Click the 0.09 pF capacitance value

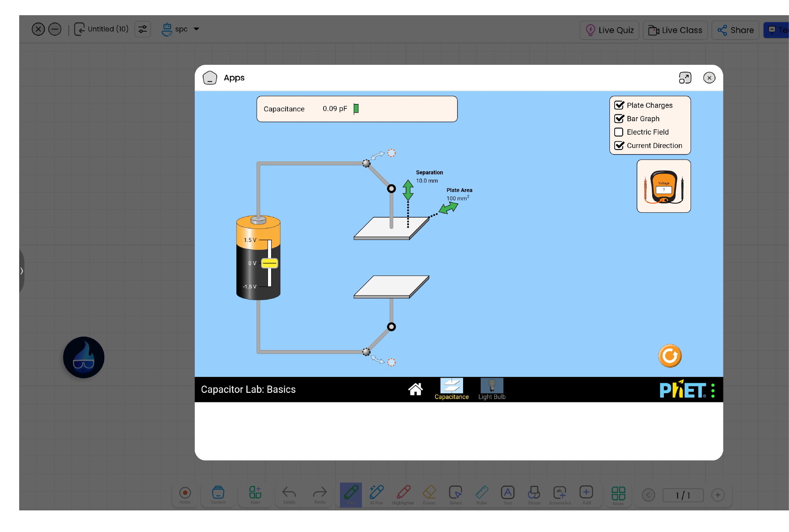tap(335, 109)
